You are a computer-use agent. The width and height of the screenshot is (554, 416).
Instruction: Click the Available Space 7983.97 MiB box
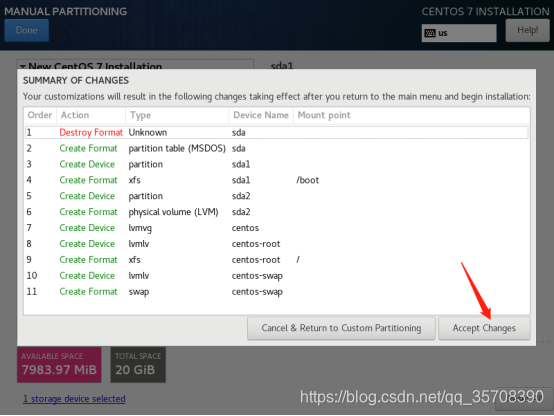click(x=59, y=364)
